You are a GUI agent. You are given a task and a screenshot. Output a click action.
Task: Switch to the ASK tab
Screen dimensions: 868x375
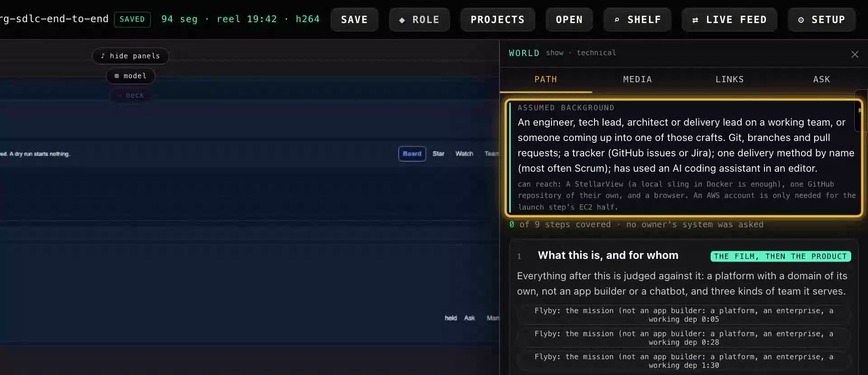[x=821, y=80]
